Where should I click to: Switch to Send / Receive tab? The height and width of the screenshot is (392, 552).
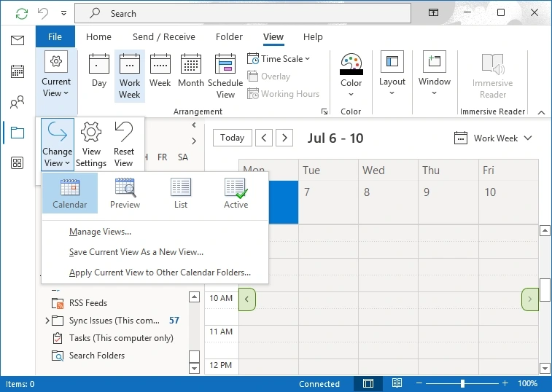pos(163,36)
